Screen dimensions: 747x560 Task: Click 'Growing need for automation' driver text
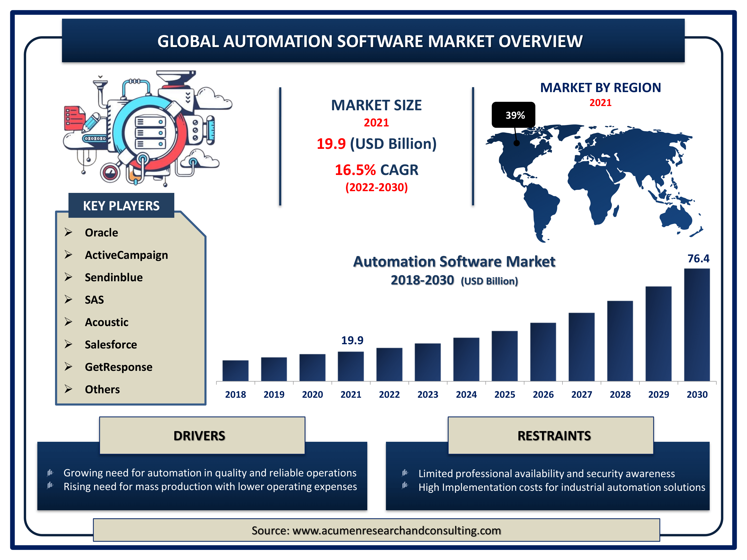pyautogui.click(x=210, y=473)
